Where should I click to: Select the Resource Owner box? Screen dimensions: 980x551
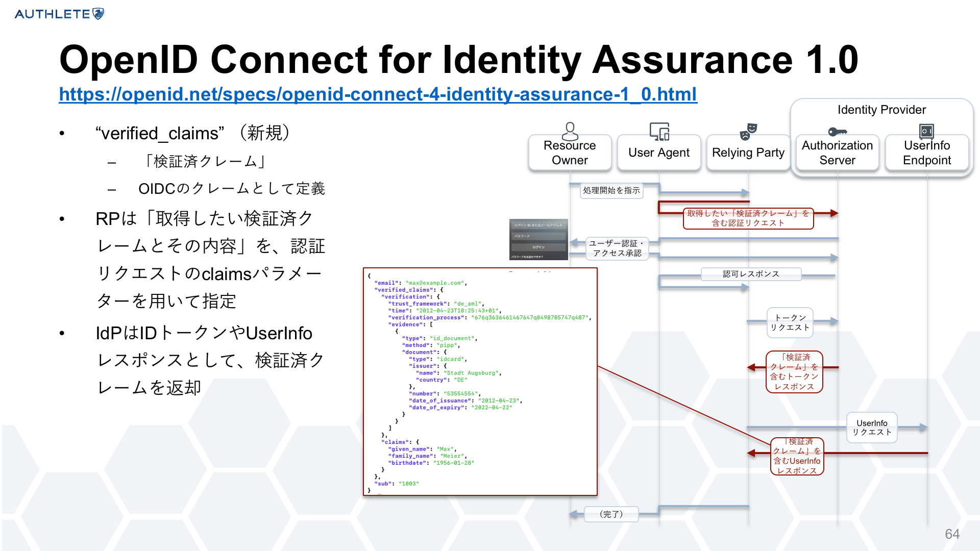(x=570, y=153)
